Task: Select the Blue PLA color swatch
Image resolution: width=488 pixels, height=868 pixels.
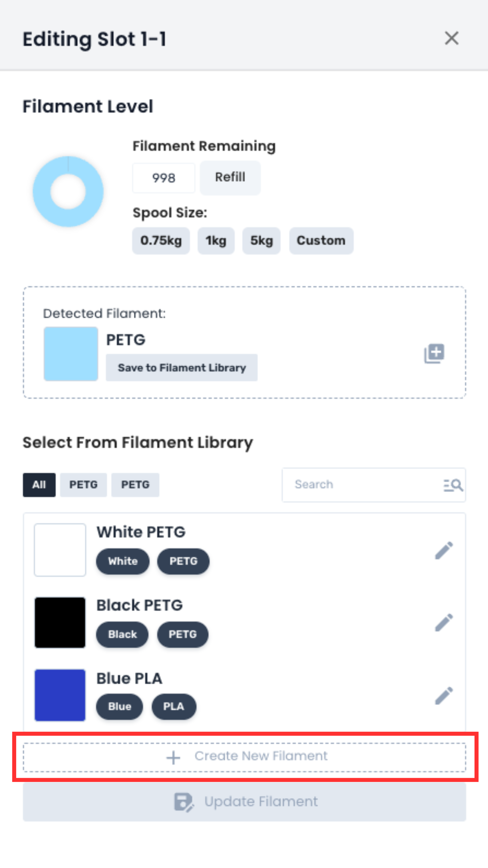Action: [60, 695]
